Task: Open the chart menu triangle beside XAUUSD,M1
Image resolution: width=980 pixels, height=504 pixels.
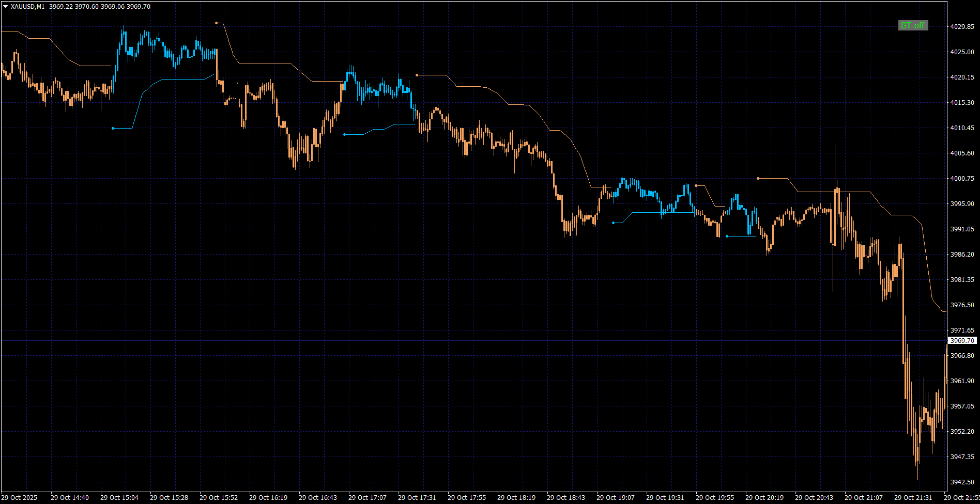Action: click(x=5, y=7)
